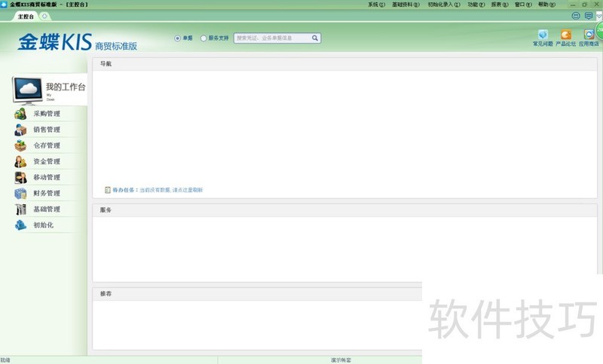Click the 导航 panel header

344,64
